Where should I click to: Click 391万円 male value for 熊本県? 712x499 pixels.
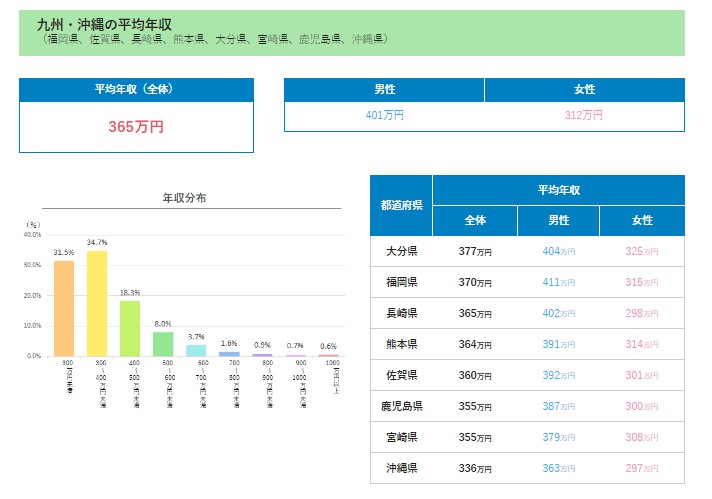pyautogui.click(x=559, y=344)
